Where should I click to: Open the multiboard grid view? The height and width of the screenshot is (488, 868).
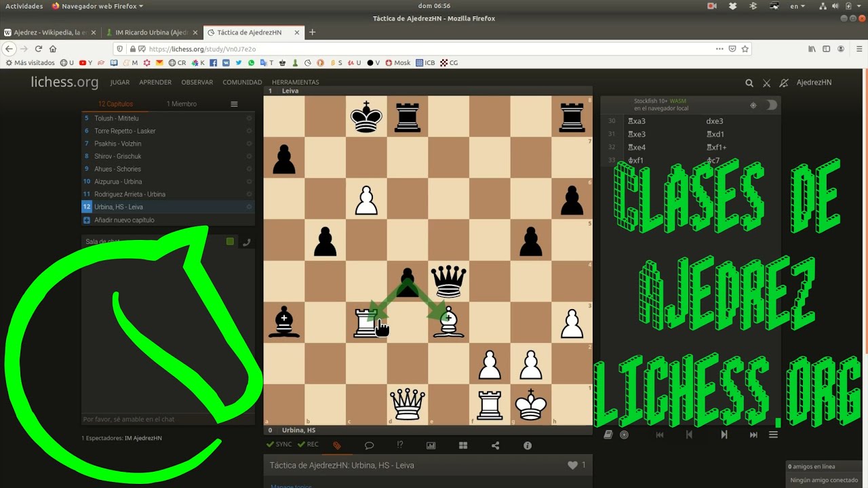point(463,445)
